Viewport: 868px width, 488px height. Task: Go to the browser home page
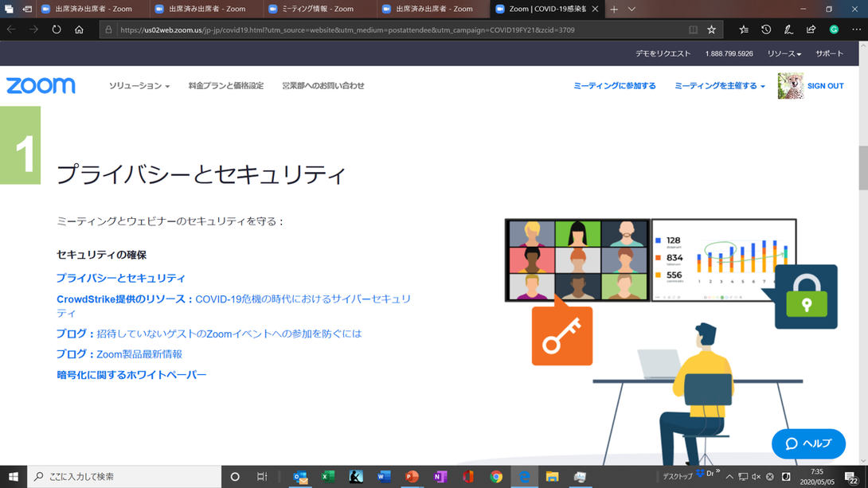point(79,30)
